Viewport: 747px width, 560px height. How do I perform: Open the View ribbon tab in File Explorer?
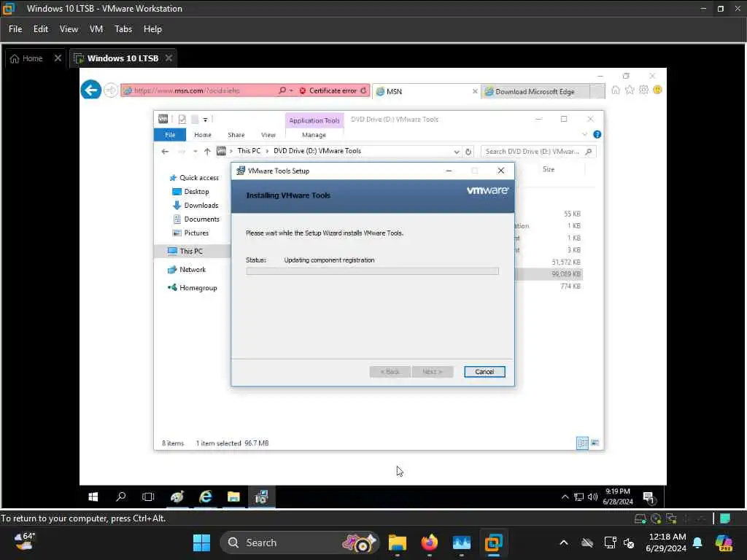[268, 135]
